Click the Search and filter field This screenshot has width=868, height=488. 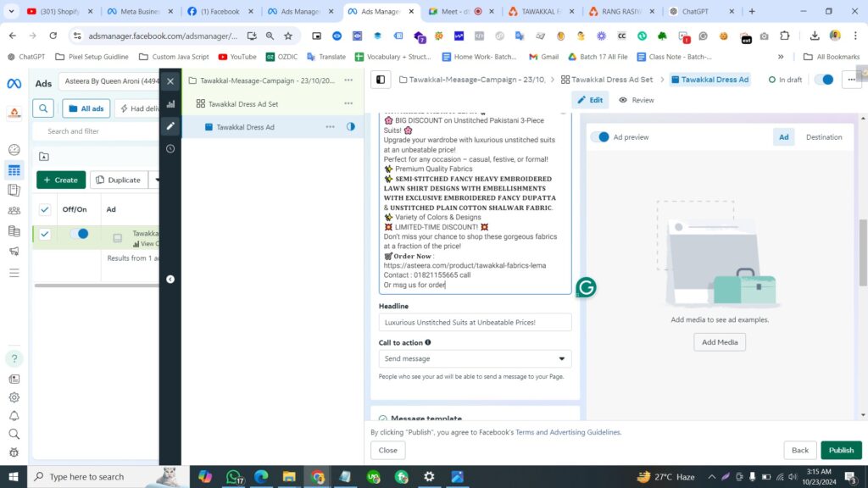(95, 131)
